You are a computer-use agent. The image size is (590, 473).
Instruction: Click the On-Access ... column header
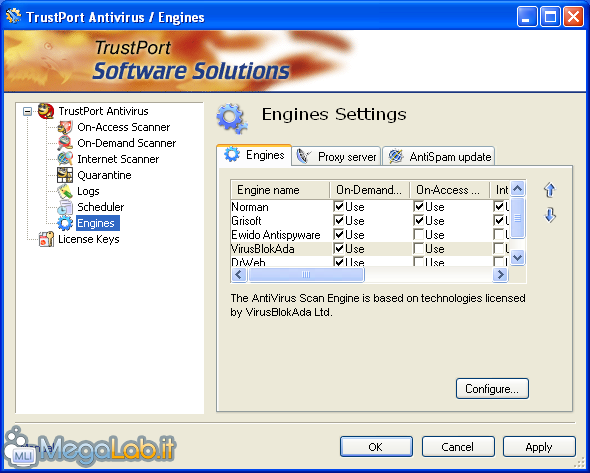pyautogui.click(x=450, y=190)
